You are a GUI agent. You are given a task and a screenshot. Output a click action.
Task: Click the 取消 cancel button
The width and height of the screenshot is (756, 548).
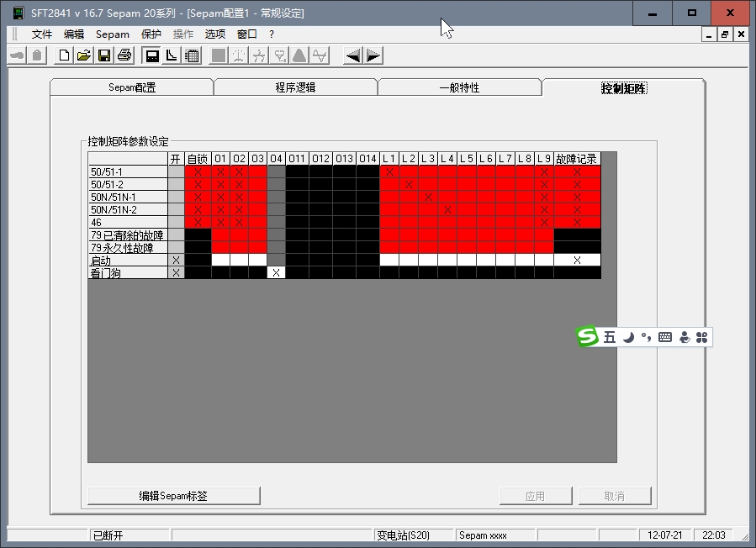615,495
